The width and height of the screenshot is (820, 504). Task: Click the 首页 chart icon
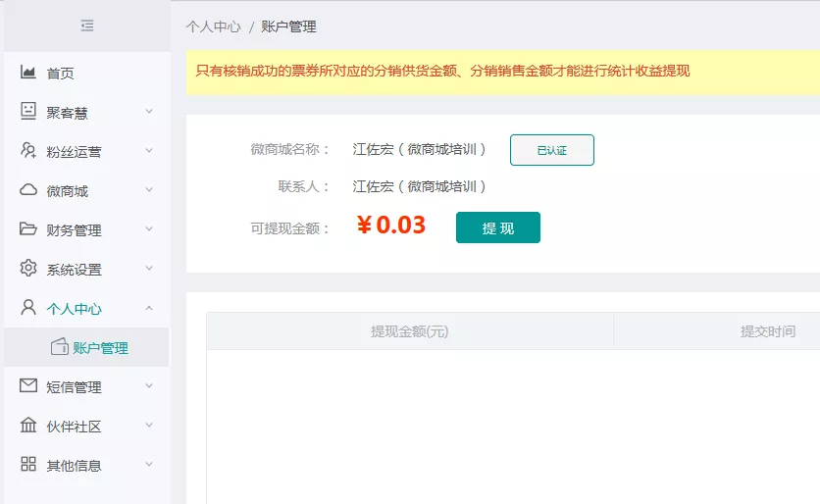(x=28, y=73)
